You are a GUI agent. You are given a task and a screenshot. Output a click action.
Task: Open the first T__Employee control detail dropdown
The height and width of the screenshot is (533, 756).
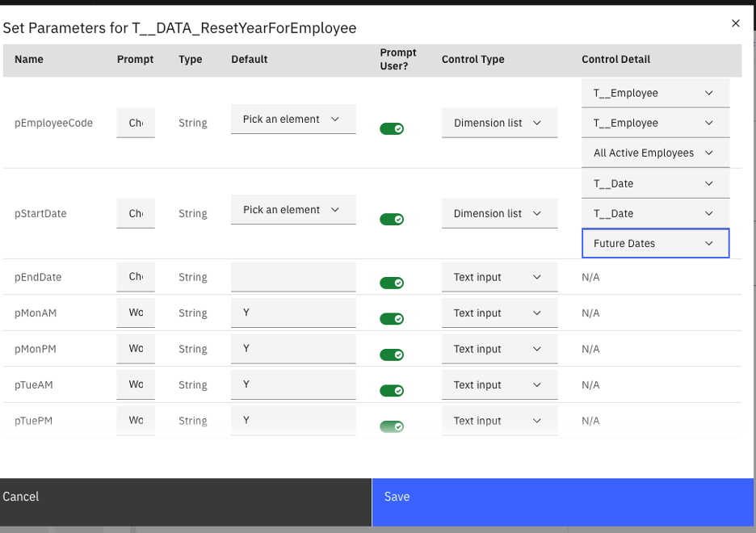coord(655,92)
